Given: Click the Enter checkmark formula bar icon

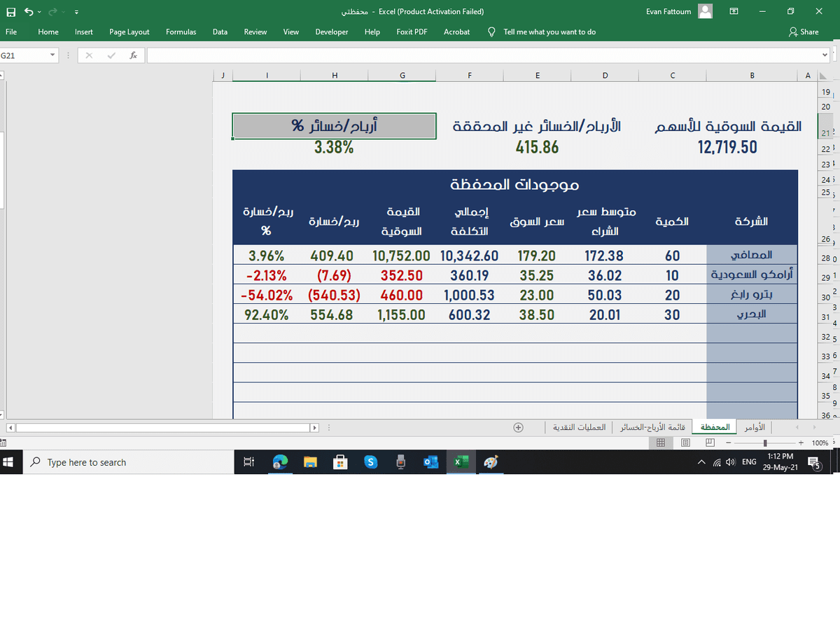Looking at the screenshot, I should click(111, 55).
